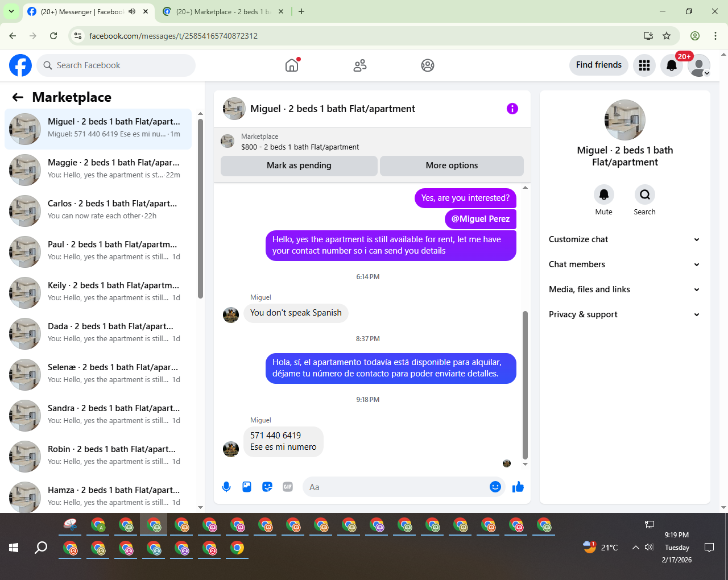This screenshot has width=728, height=580.
Task: Open the notifications bell with 20+ badge
Action: tap(672, 65)
